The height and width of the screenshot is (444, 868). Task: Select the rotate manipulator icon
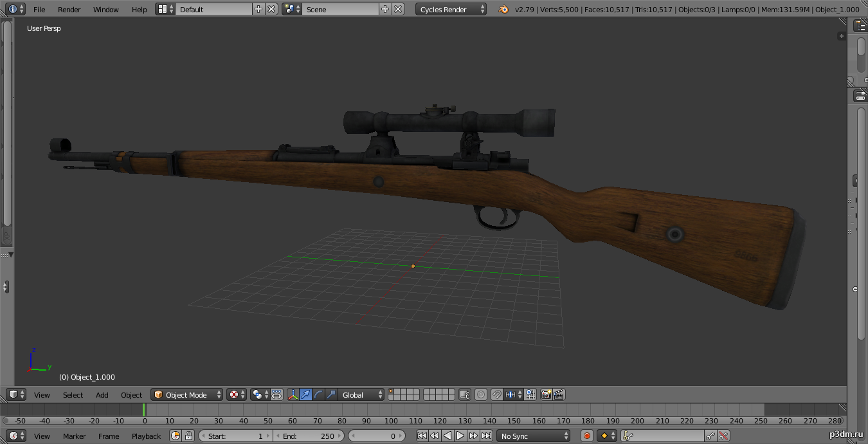(x=319, y=394)
